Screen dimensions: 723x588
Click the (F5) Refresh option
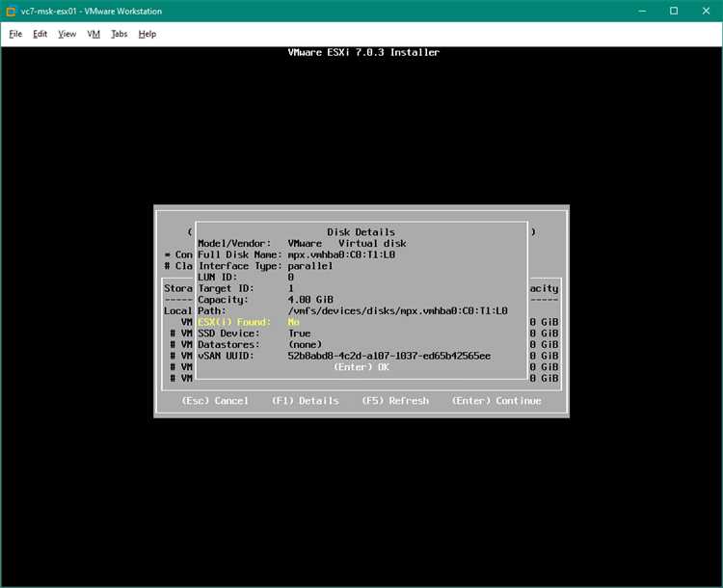[x=395, y=401]
